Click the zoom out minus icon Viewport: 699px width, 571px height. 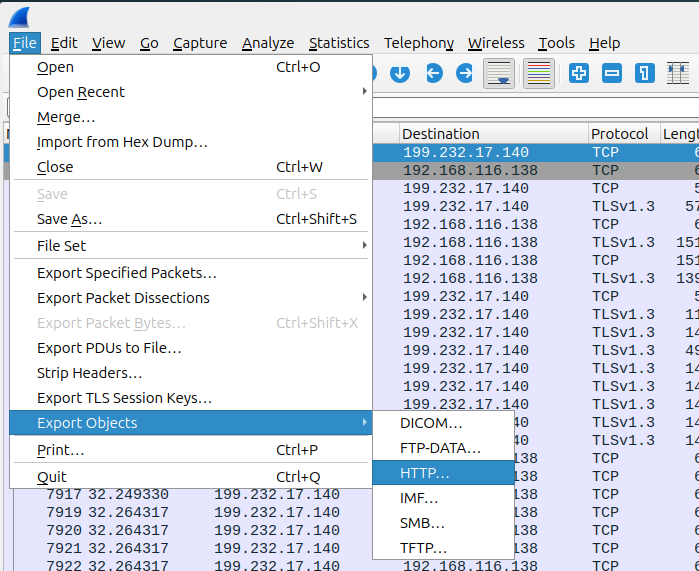coord(612,73)
